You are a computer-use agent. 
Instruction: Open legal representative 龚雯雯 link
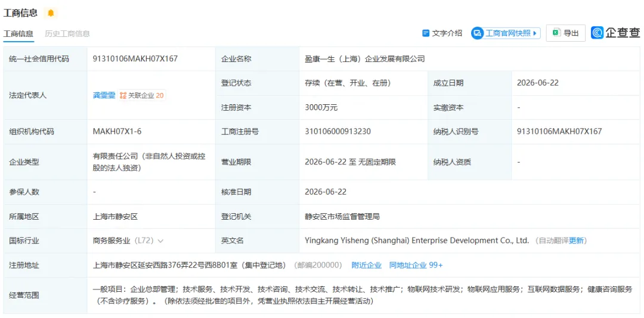click(x=104, y=95)
